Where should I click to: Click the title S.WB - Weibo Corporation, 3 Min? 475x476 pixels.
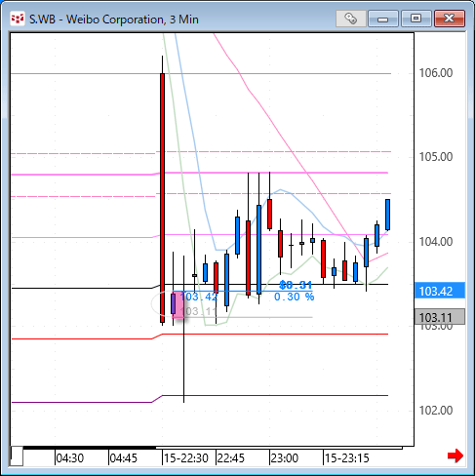click(x=114, y=20)
